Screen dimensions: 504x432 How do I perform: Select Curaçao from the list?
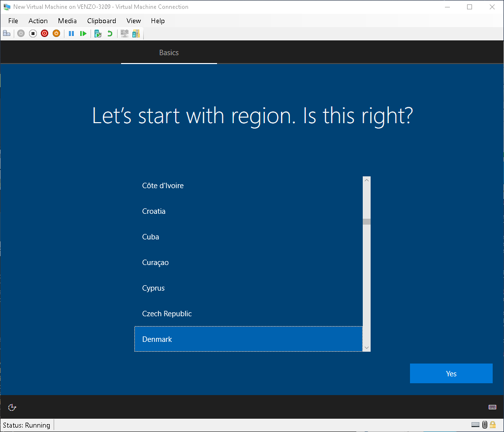tap(249, 263)
